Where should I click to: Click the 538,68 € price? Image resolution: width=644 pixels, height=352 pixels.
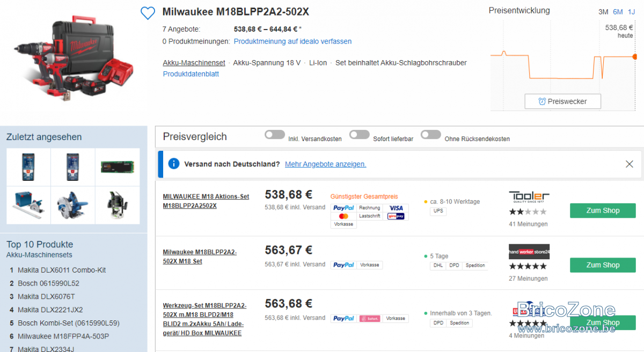[289, 195]
